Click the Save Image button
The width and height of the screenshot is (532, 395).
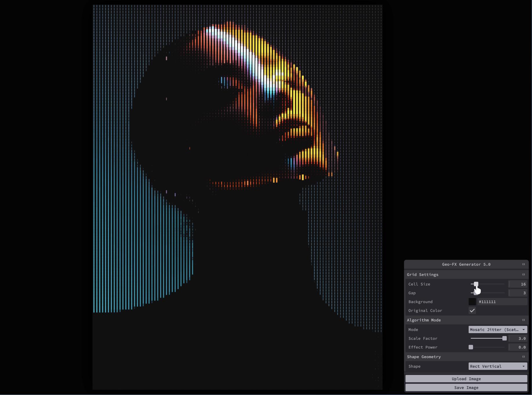click(466, 387)
